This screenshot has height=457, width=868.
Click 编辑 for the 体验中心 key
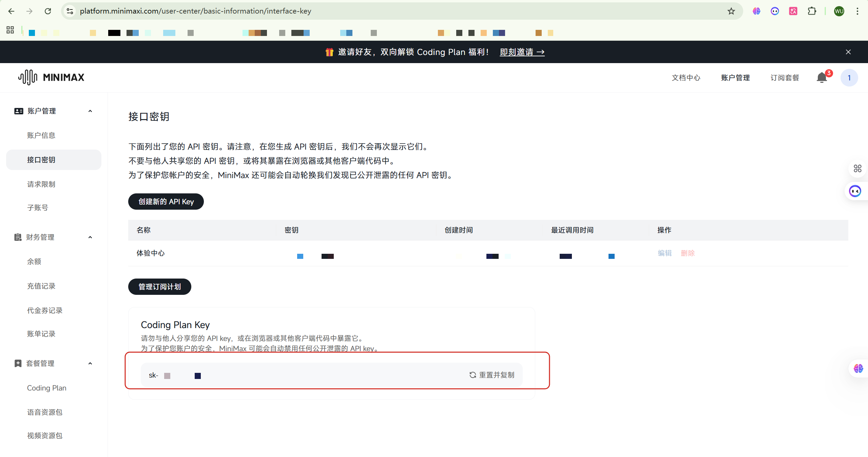pyautogui.click(x=664, y=253)
